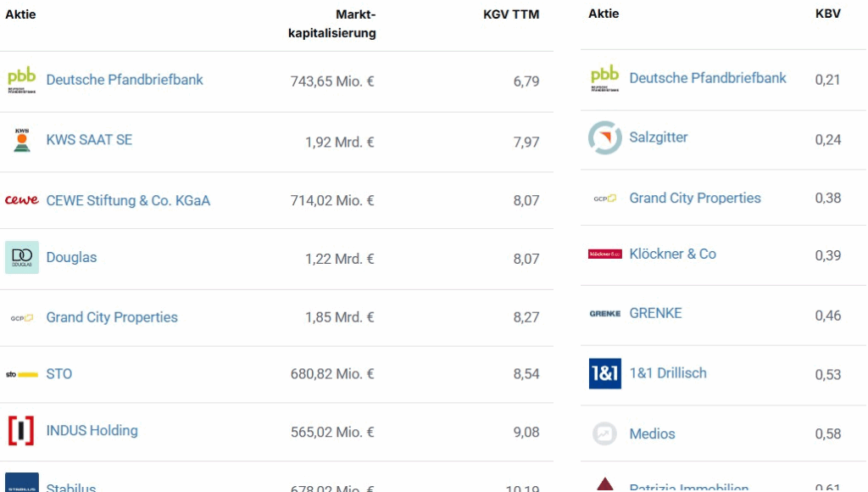
Task: Select the market cap 1,85 Mrd. €
Action: coord(340,317)
